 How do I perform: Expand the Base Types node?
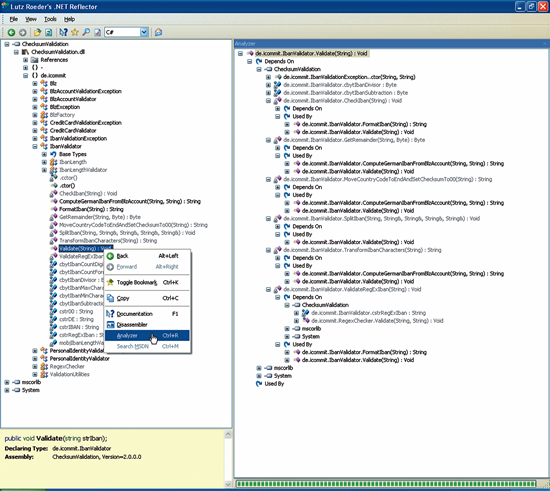coord(44,154)
